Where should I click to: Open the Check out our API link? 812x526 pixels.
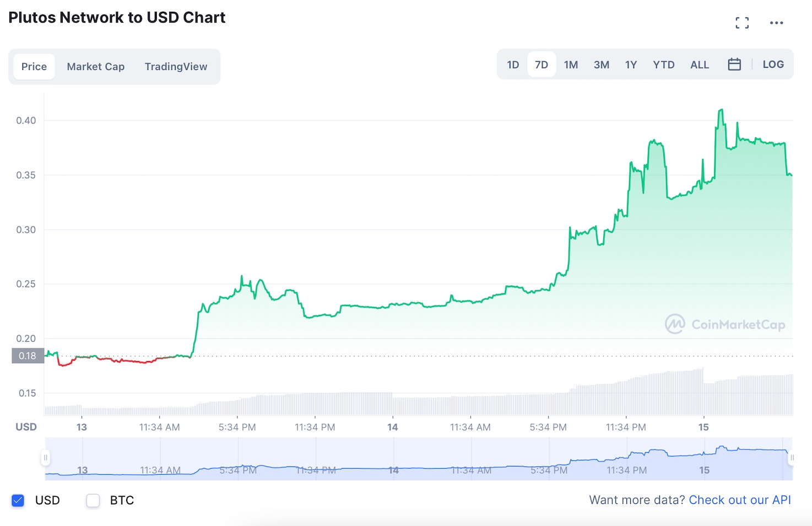740,500
